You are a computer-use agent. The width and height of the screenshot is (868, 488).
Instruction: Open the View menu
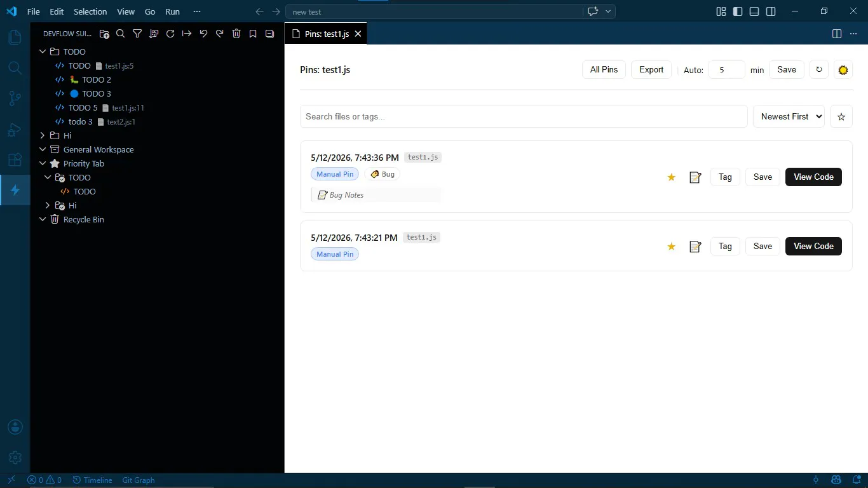click(x=126, y=11)
